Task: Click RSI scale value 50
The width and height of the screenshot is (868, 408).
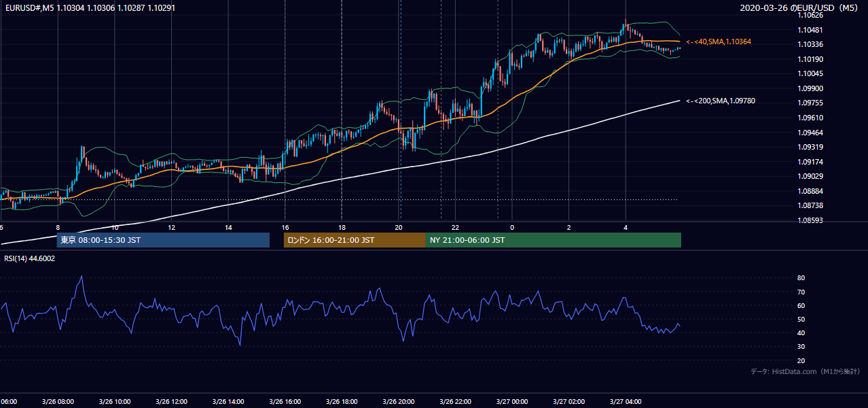Action: pyautogui.click(x=801, y=319)
